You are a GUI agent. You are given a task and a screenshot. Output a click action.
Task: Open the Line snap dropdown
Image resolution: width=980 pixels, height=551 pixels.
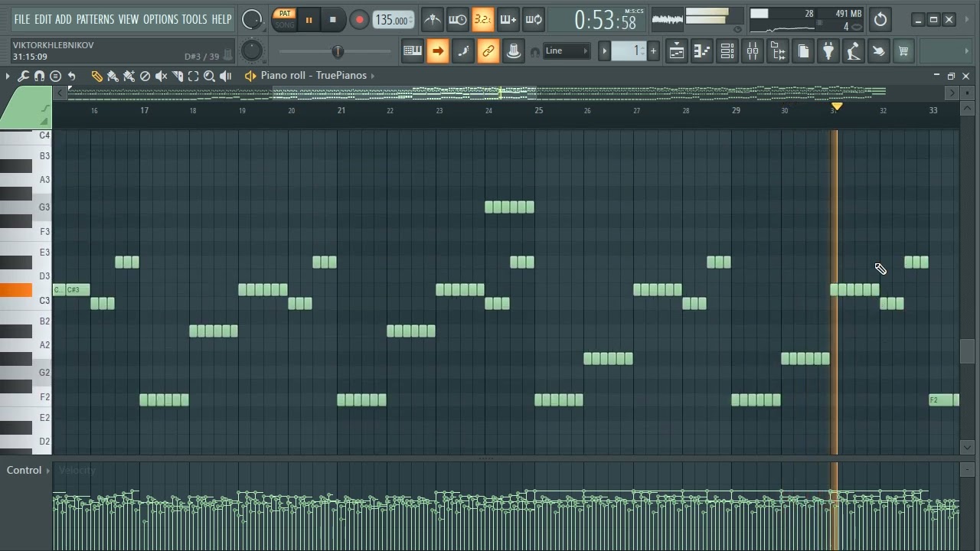pyautogui.click(x=567, y=51)
